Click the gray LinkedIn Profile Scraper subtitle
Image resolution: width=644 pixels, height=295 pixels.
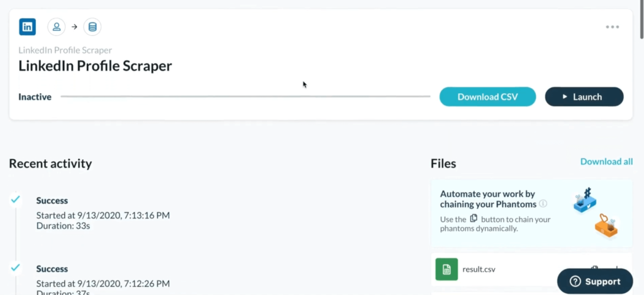click(x=65, y=50)
